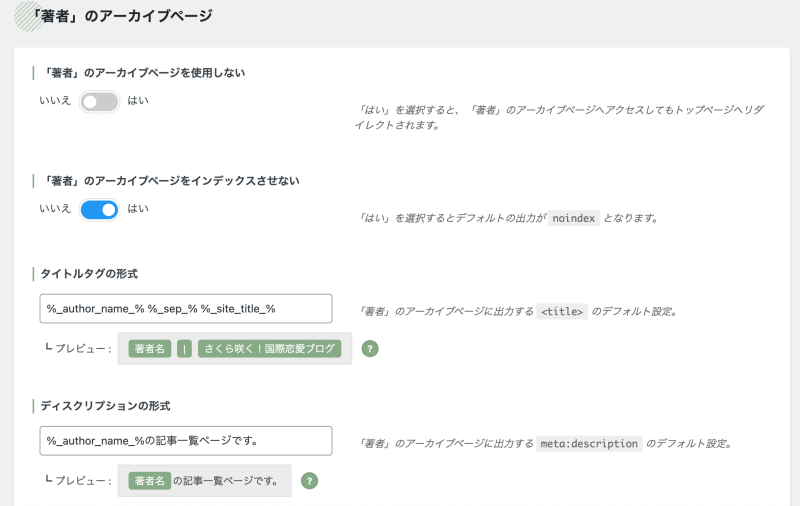Image resolution: width=800 pixels, height=506 pixels.
Task: Focus the タイトルタグの形式 input field
Action: pos(186,309)
